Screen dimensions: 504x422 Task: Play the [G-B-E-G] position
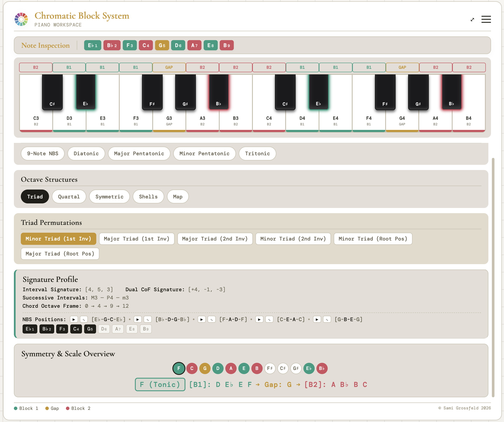[x=317, y=319]
